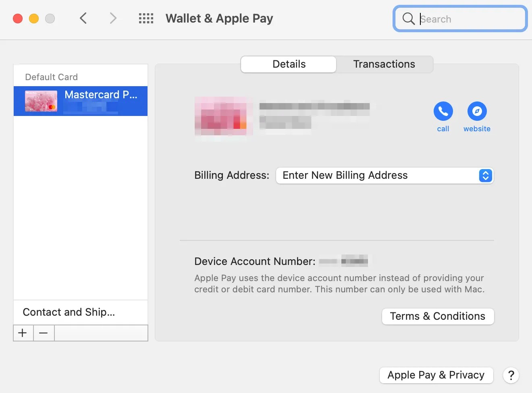
Task: Select the Details tab
Action: pyautogui.click(x=289, y=64)
